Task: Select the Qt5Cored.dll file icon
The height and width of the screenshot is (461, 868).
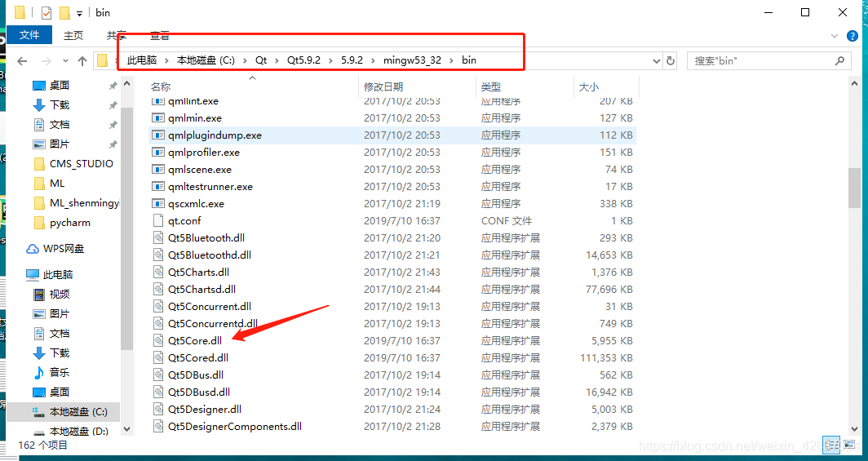Action: (158, 358)
